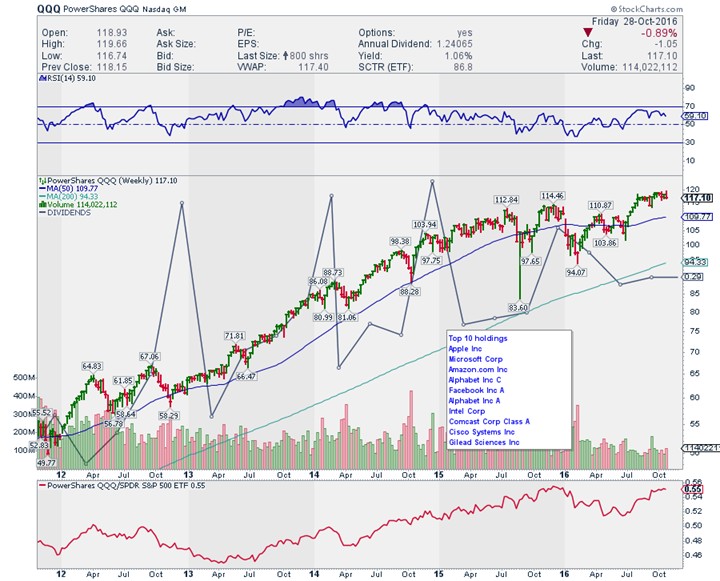Click the 58.29 low price label
Screen dimensions: 720x581
pos(169,415)
